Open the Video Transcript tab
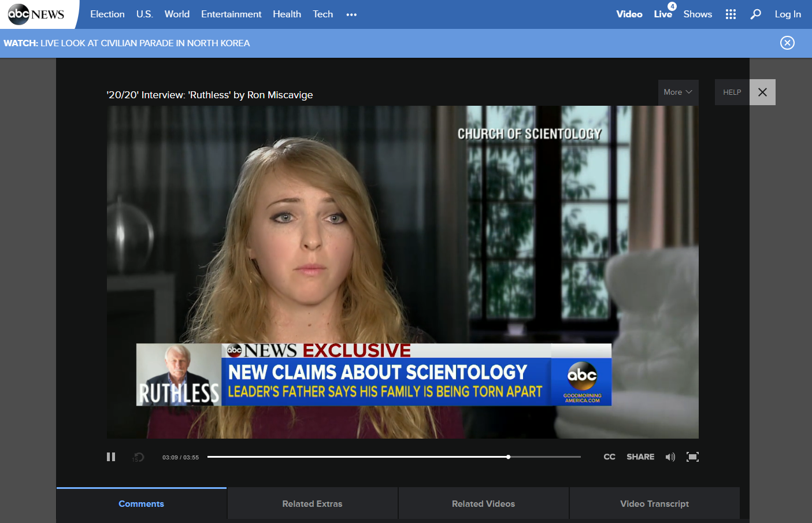Screen dimensions: 812x523 coord(654,504)
